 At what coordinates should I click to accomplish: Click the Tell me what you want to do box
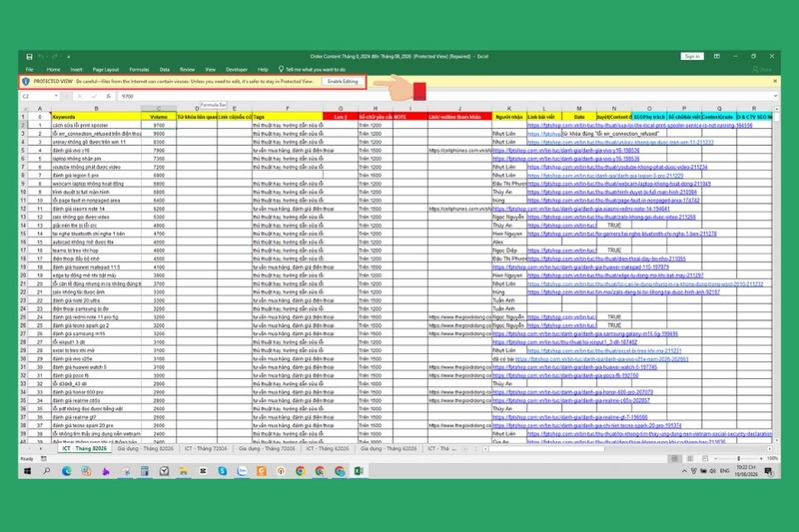coord(312,69)
